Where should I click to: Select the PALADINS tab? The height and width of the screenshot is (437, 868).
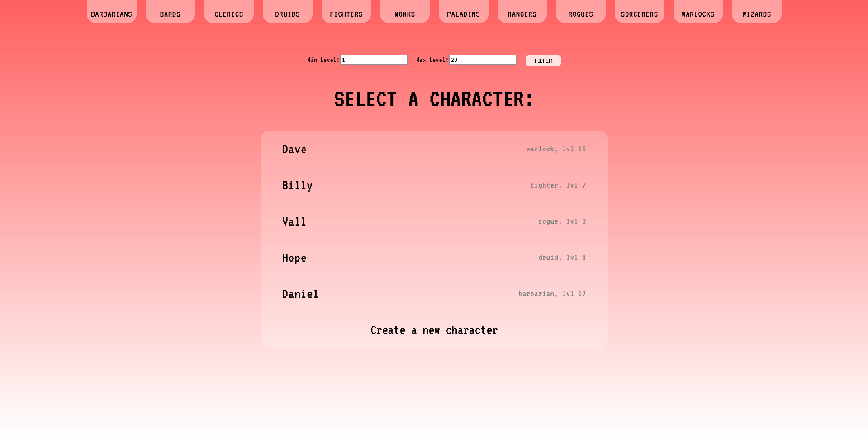coord(463,14)
